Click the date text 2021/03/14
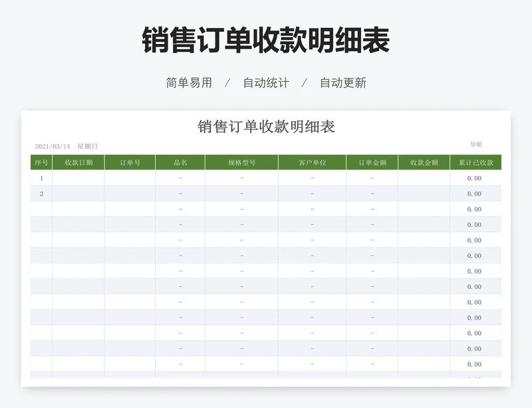Screen dimensions: 532x408 point(53,146)
